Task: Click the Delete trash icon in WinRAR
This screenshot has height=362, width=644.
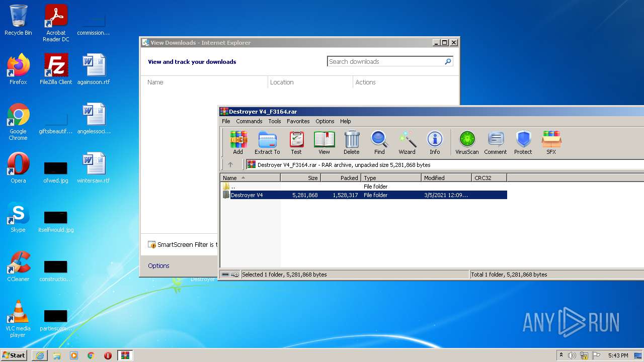Action: coord(352,143)
